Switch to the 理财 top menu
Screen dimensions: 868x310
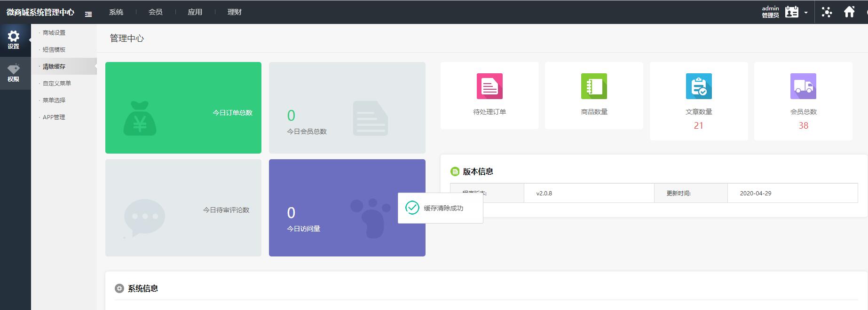click(235, 12)
